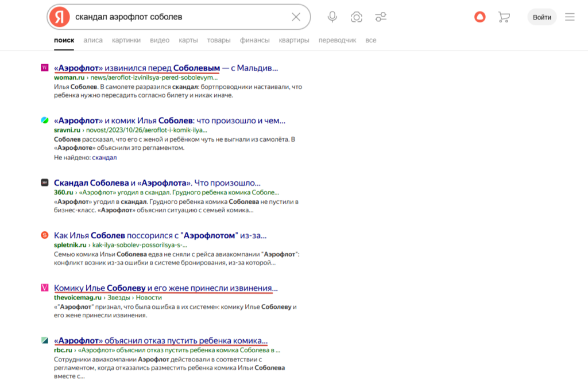588x381 pixels.
Task: Switch to the алиса tab
Action: pyautogui.click(x=93, y=40)
